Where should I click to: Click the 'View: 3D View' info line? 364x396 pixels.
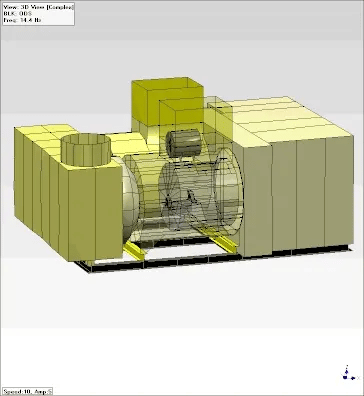38,7
